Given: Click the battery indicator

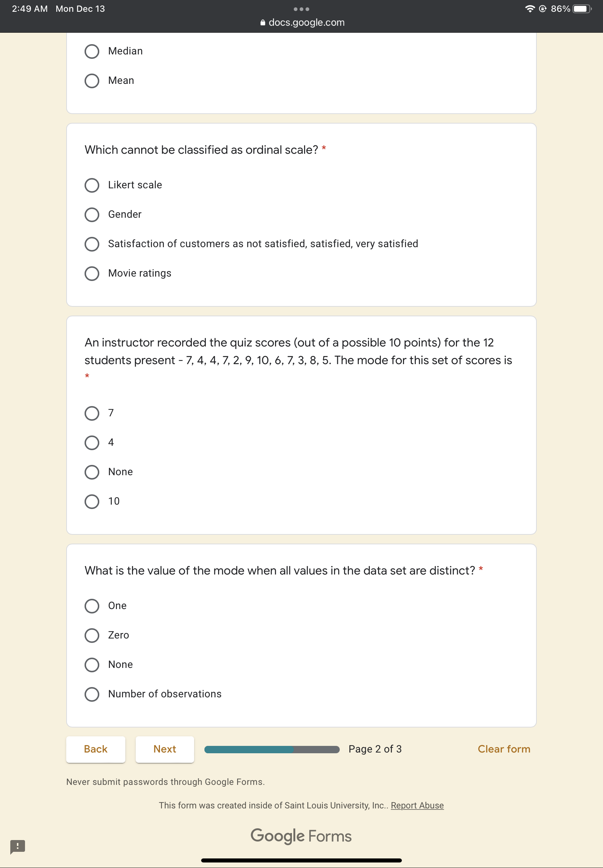Looking at the screenshot, I should [x=580, y=8].
